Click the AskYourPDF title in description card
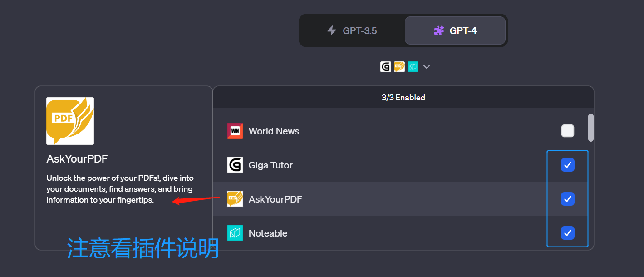This screenshot has height=277, width=644. [x=77, y=159]
